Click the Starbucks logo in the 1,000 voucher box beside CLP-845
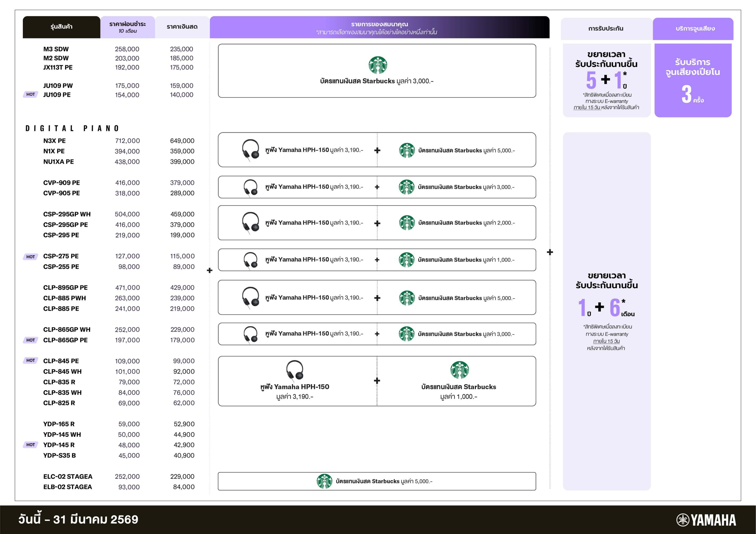The height and width of the screenshot is (534, 756). [x=459, y=370]
